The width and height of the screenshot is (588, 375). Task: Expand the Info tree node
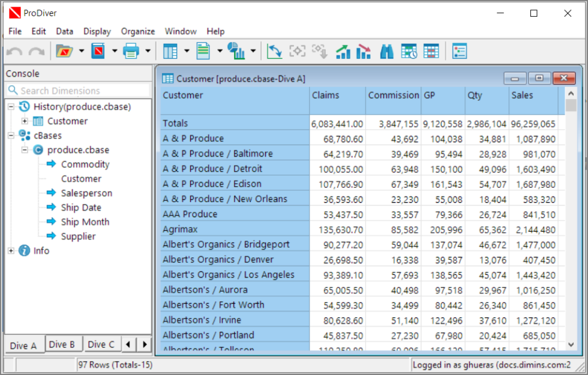[11, 251]
